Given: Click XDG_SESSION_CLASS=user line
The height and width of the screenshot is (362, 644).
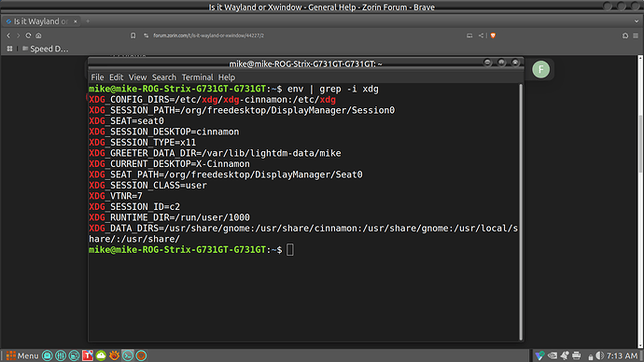Looking at the screenshot, I should 147,185.
